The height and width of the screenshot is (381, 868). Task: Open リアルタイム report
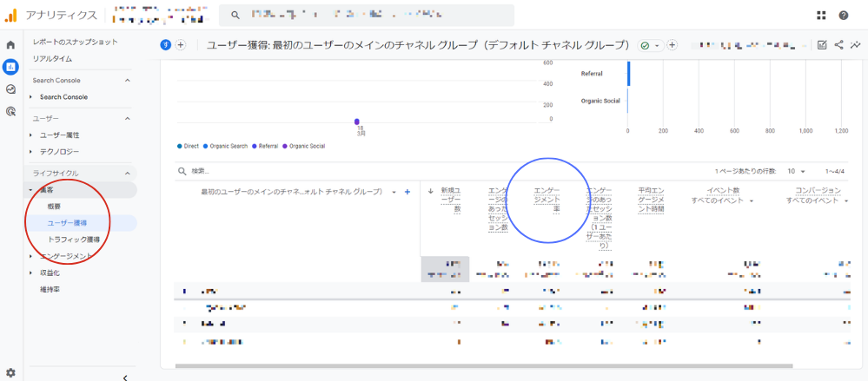(52, 58)
